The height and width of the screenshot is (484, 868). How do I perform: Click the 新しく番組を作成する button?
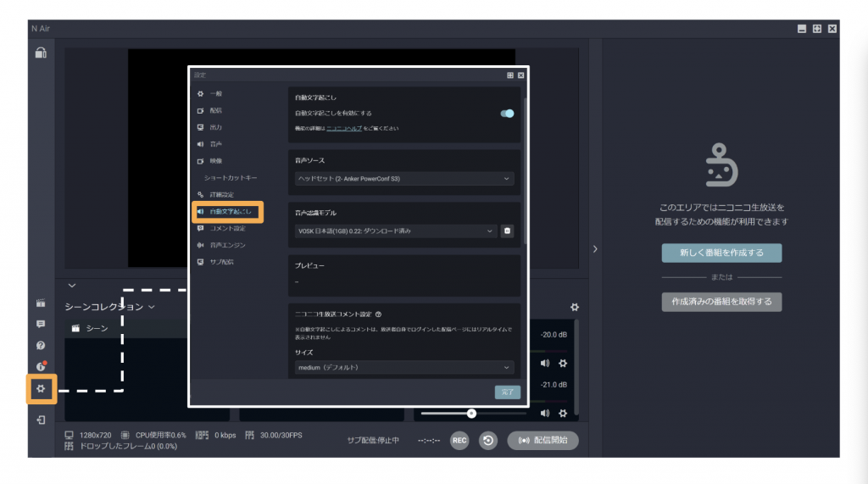click(721, 253)
